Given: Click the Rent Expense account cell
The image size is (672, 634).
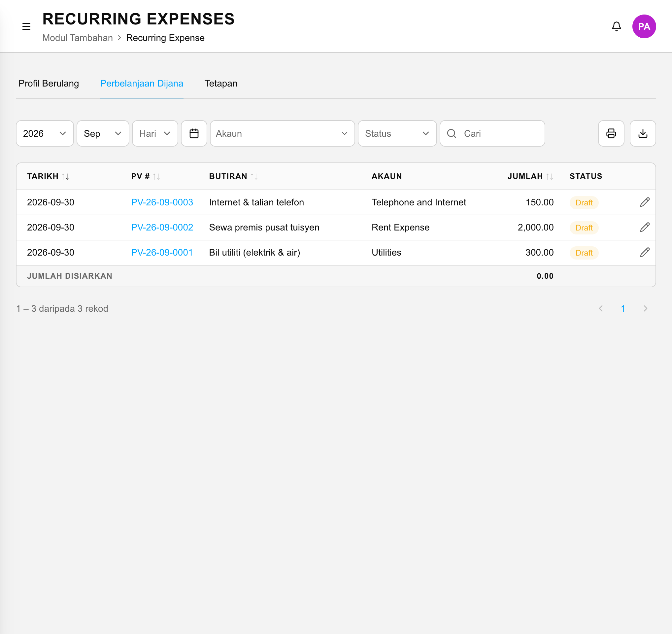Looking at the screenshot, I should tap(400, 227).
